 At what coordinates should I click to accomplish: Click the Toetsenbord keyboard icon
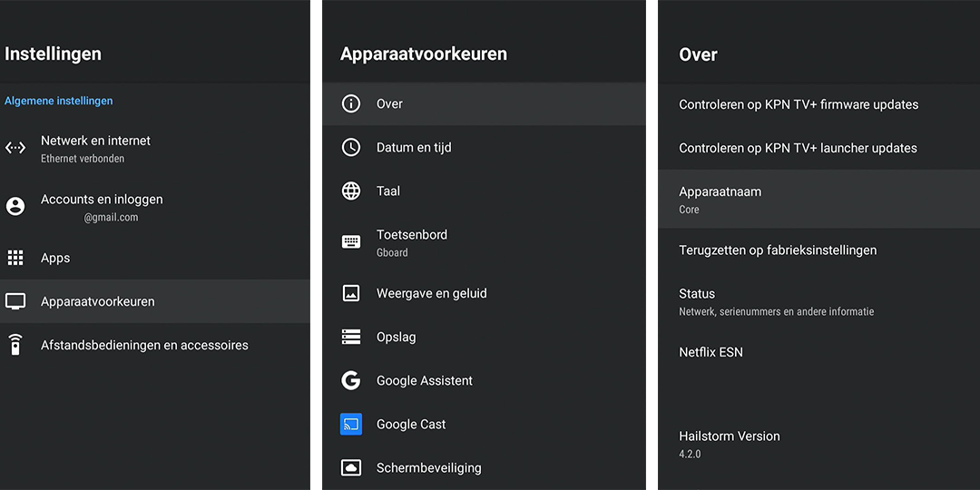[350, 242]
